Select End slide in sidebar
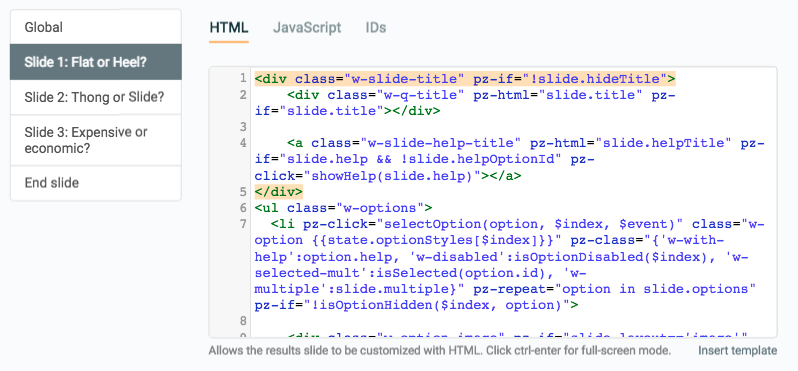 click(96, 183)
